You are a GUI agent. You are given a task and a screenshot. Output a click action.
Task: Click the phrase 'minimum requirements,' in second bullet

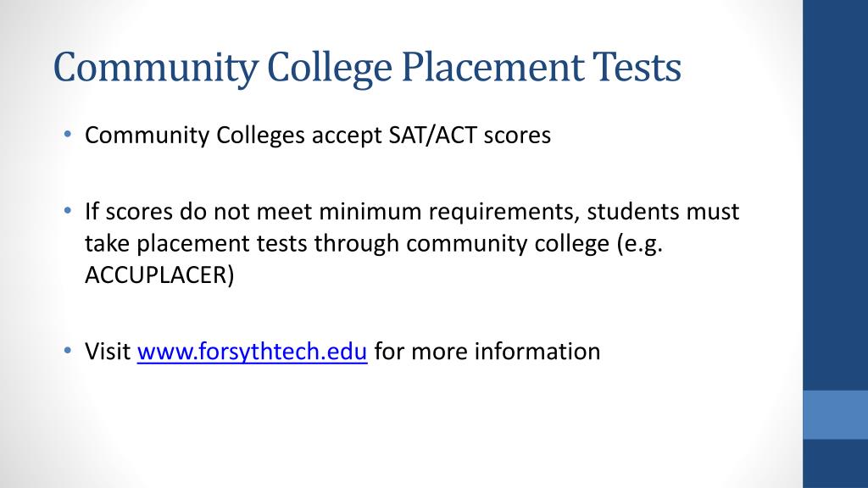pyautogui.click(x=449, y=212)
